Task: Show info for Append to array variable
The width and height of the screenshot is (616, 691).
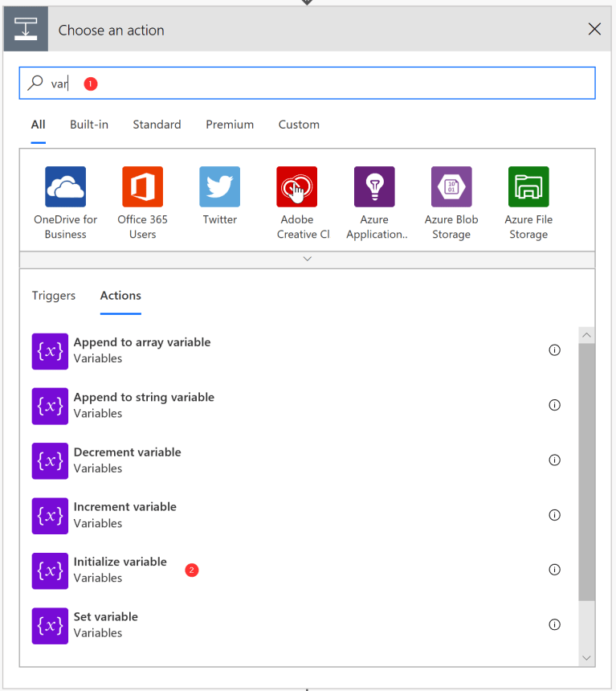Action: coord(554,350)
